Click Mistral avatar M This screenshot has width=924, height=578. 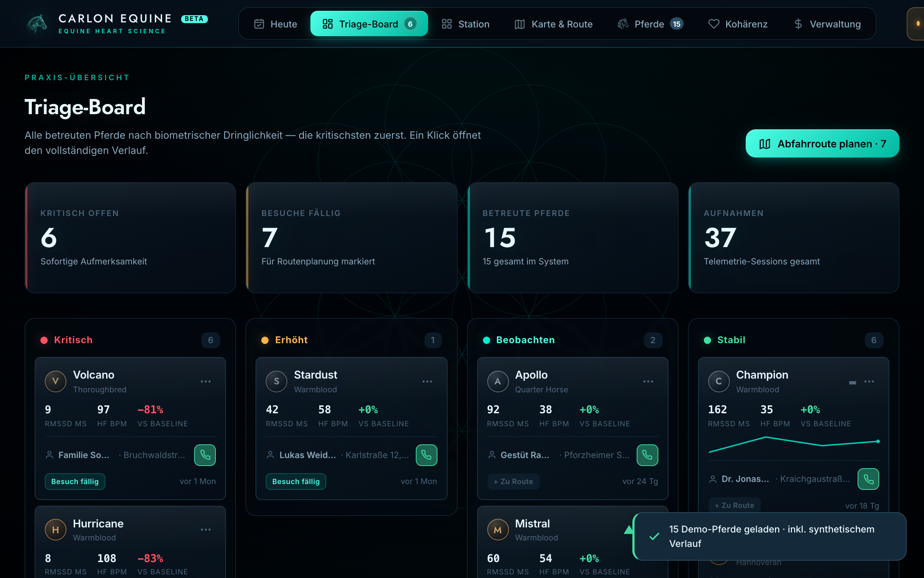click(x=497, y=530)
